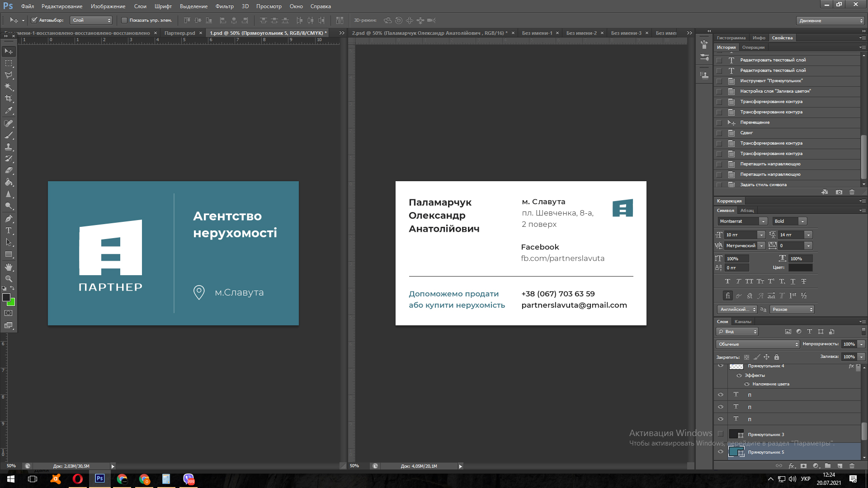This screenshot has height=488, width=868.
Task: Open Opera browser from the taskbar
Action: coord(77,479)
